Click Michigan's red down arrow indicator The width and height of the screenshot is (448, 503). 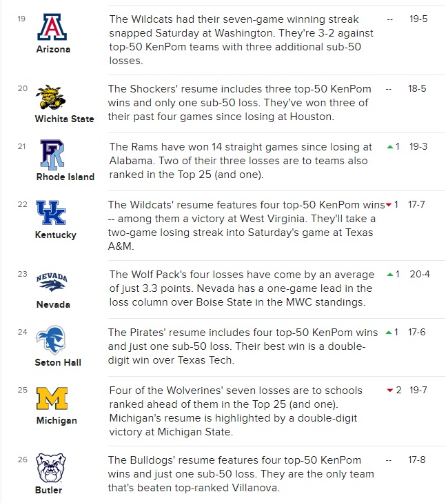coord(390,391)
